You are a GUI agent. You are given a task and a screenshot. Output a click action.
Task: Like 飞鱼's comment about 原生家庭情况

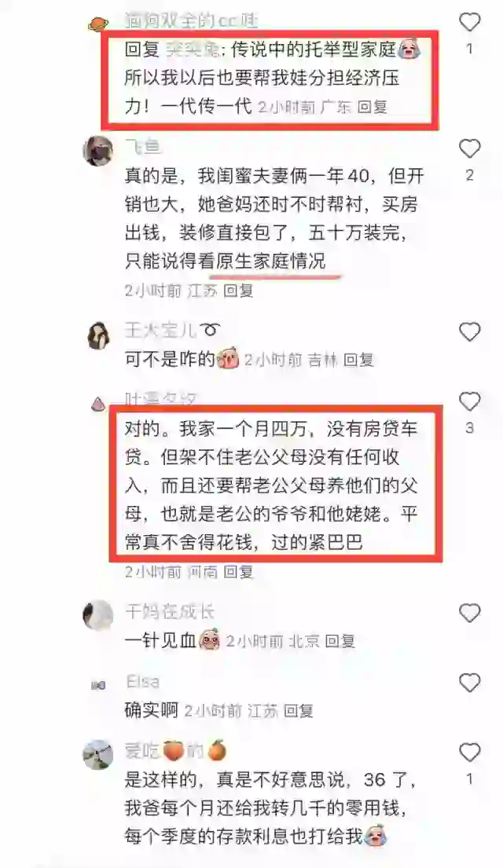(x=470, y=148)
